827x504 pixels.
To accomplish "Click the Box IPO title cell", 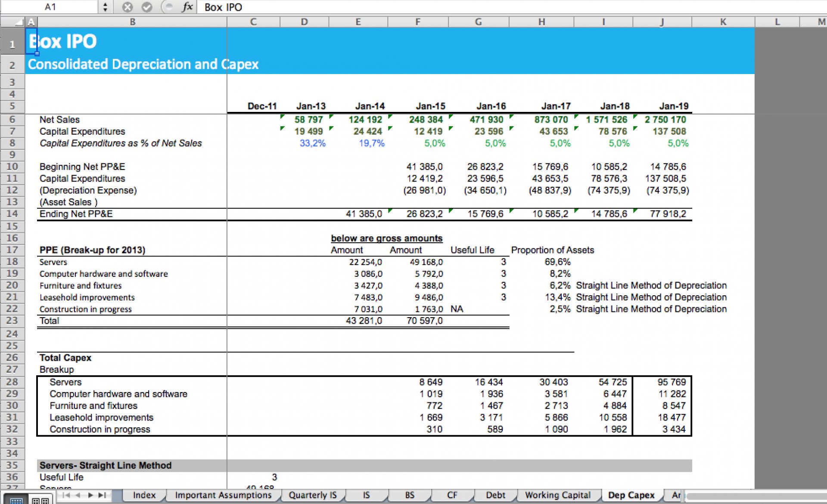I will [x=62, y=41].
